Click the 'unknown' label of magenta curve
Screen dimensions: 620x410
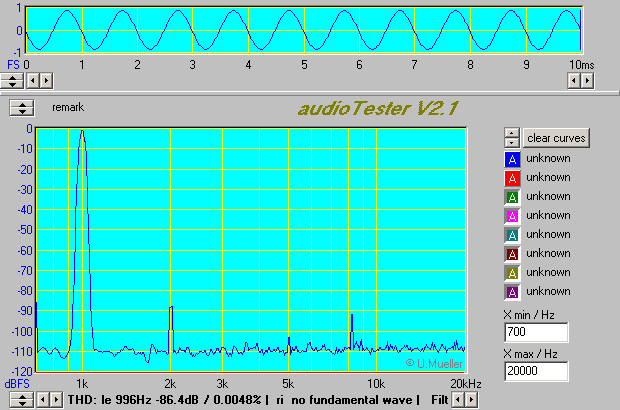pyautogui.click(x=548, y=215)
